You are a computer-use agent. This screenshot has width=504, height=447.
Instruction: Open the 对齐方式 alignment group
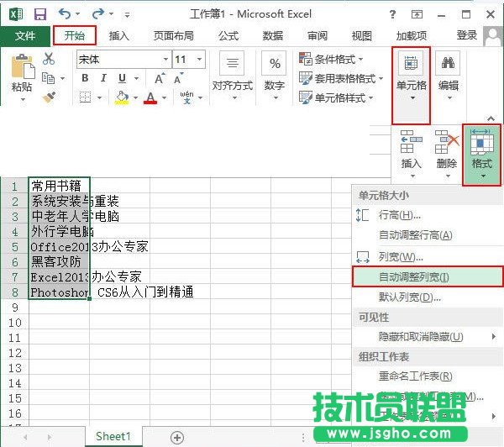(233, 76)
